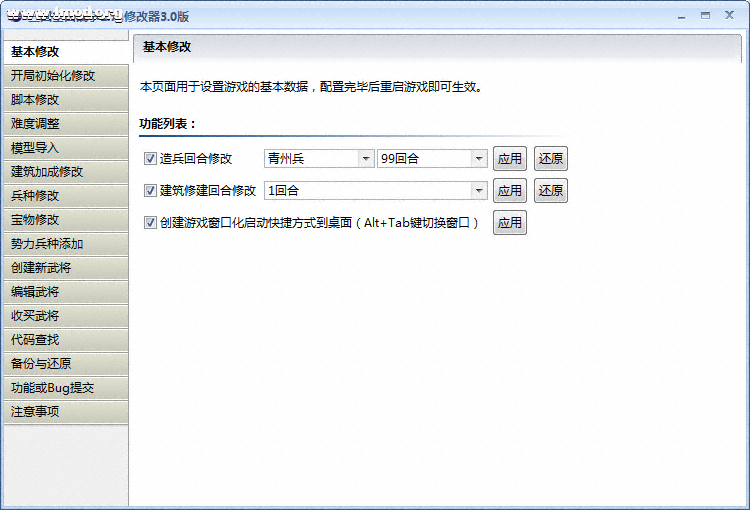Click 还原 for 造兵回合修改

(551, 158)
